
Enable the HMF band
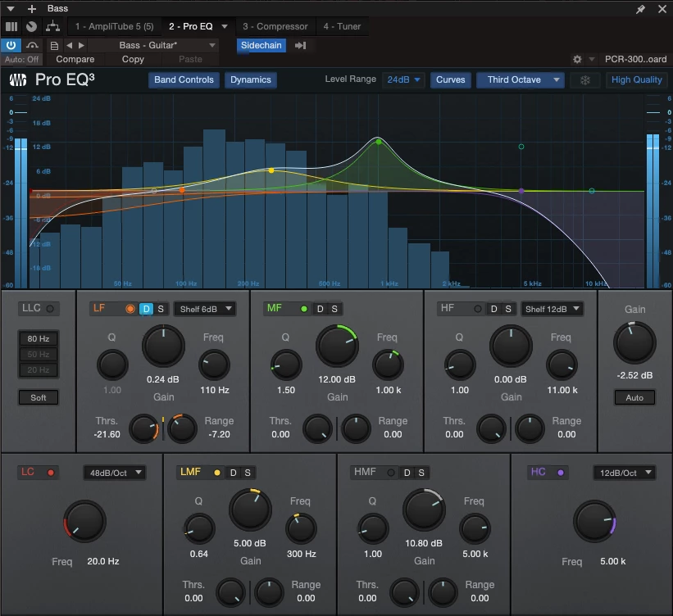pos(390,473)
